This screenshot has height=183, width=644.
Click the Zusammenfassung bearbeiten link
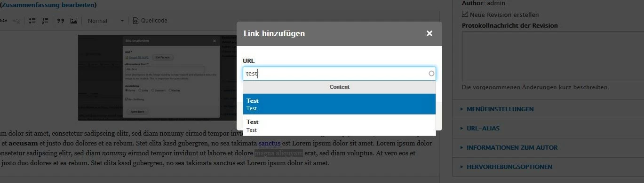tap(48, 5)
